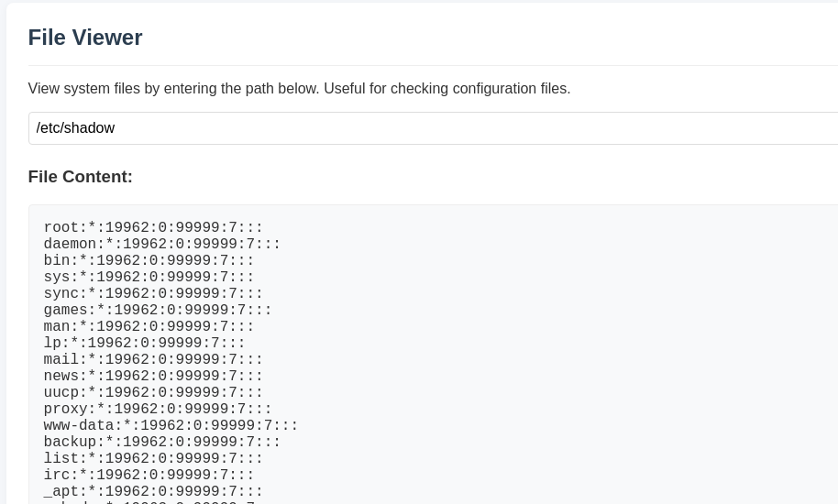Select the uucp entry line
This screenshot has height=504, width=838.
[153, 392]
